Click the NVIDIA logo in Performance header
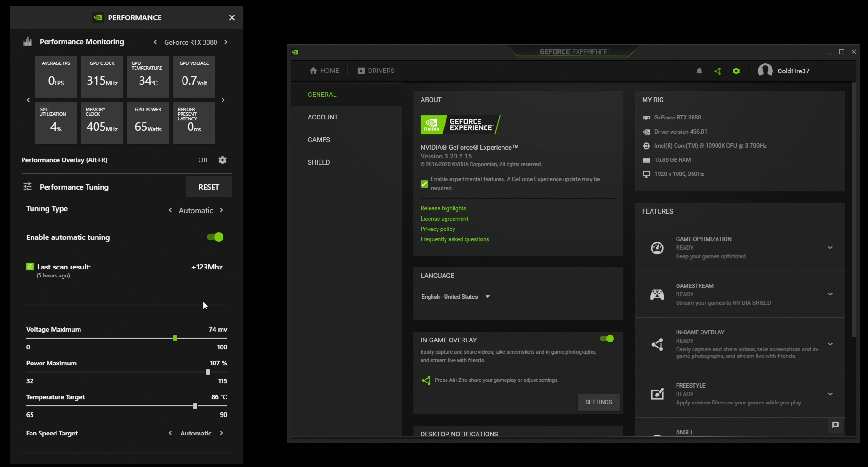This screenshot has height=467, width=868. coord(98,17)
